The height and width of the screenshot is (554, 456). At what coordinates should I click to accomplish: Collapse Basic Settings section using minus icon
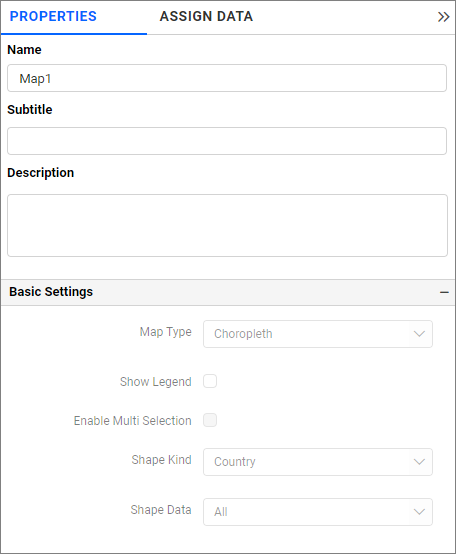click(444, 292)
